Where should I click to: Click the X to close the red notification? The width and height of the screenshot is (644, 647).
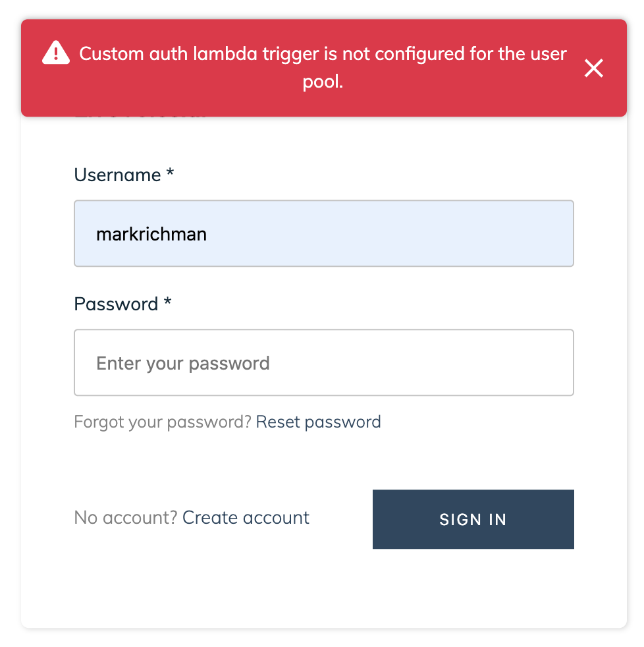594,68
